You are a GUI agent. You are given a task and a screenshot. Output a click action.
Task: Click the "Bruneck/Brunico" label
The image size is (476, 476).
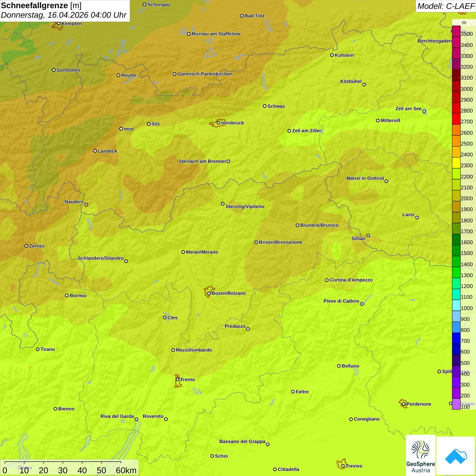pyautogui.click(x=319, y=225)
